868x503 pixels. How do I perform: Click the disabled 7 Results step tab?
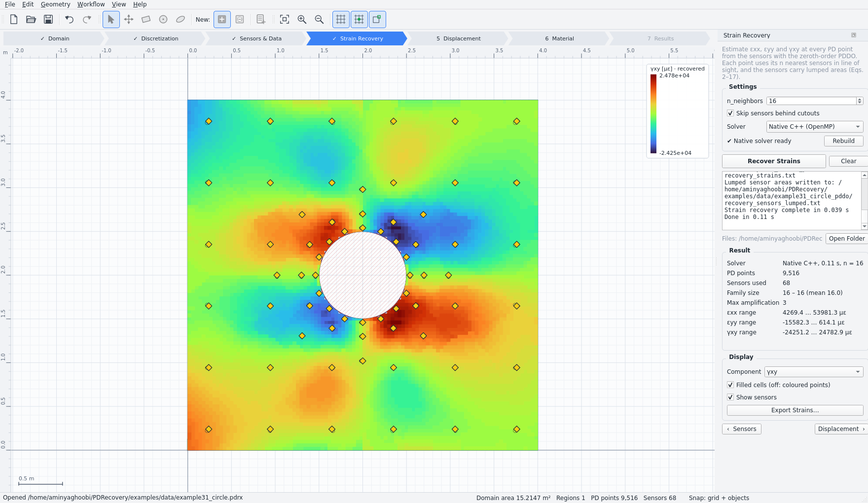pyautogui.click(x=660, y=38)
